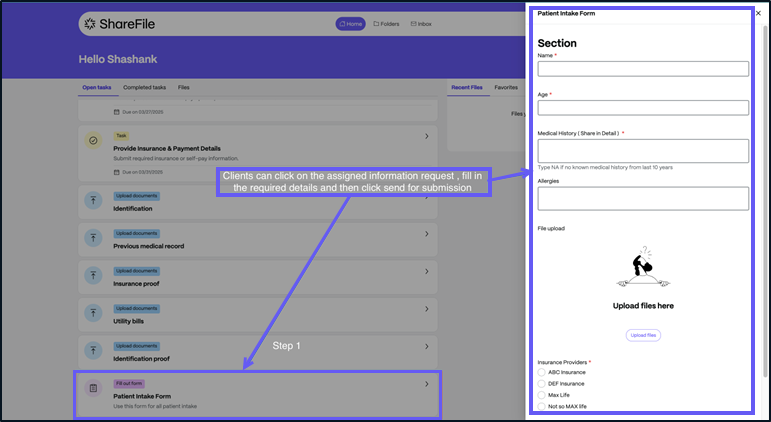Click the upload icon beside Utility bills
771x422 pixels.
[93, 313]
